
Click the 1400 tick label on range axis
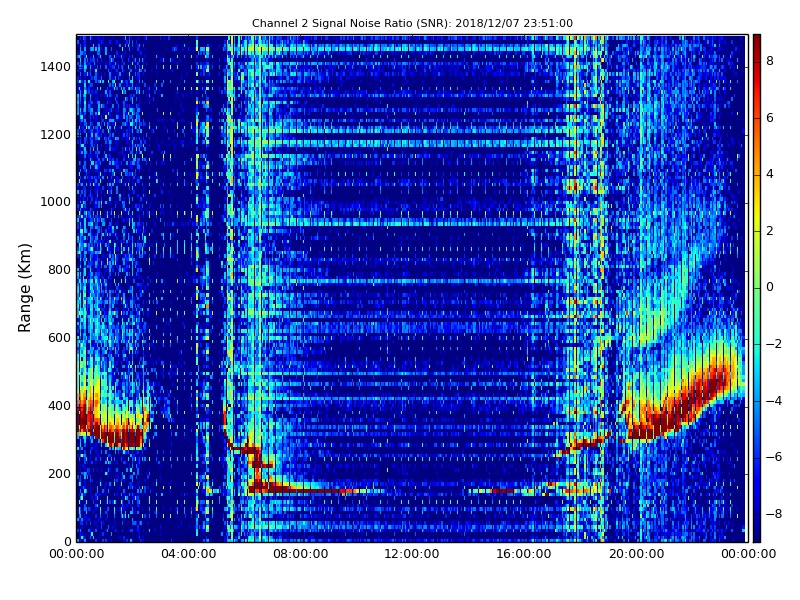click(x=56, y=67)
